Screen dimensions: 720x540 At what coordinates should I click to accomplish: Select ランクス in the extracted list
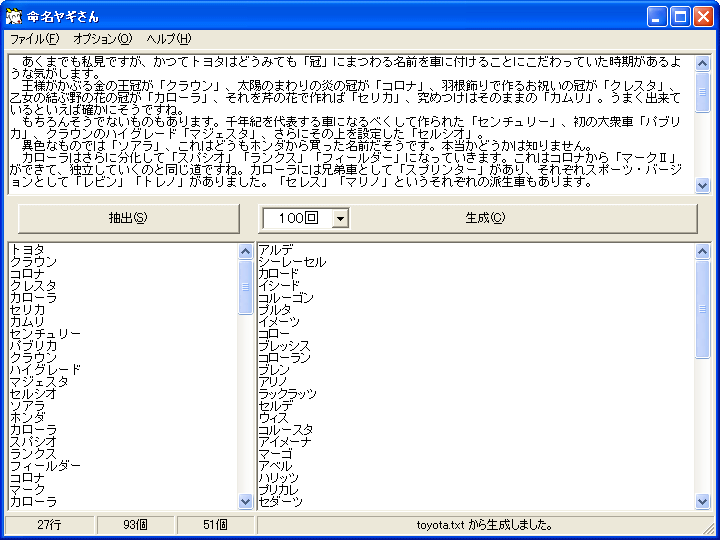coord(33,454)
